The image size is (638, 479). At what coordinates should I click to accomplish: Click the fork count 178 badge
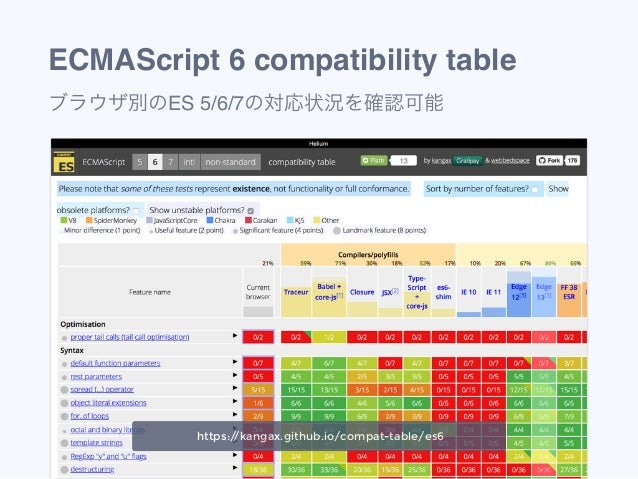click(x=572, y=160)
